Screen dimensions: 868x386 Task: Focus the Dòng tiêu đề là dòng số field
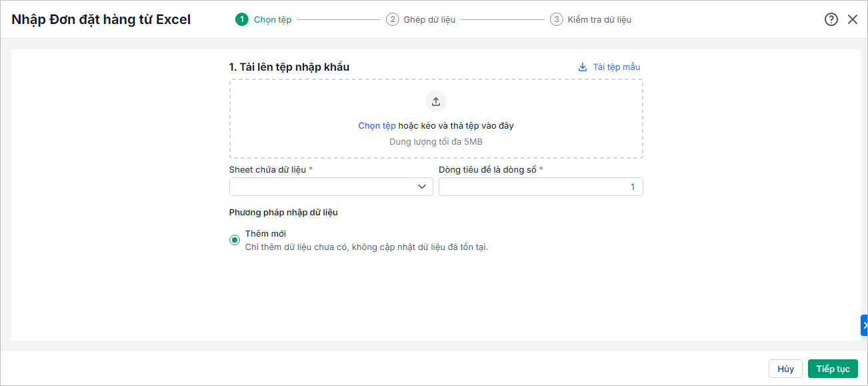click(540, 187)
